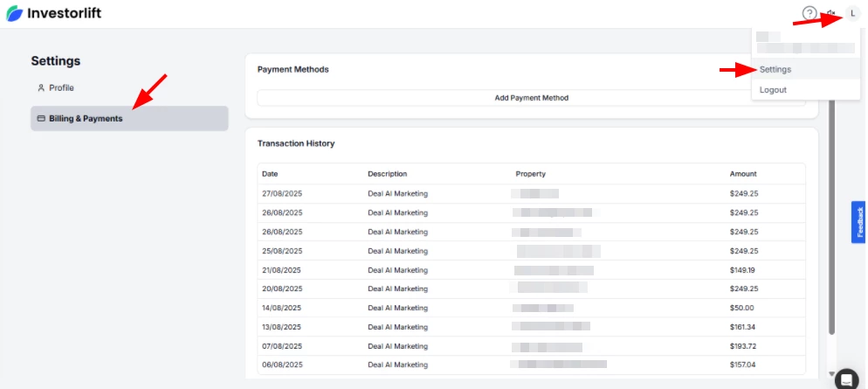Click the Add Payment Method button

click(532, 98)
